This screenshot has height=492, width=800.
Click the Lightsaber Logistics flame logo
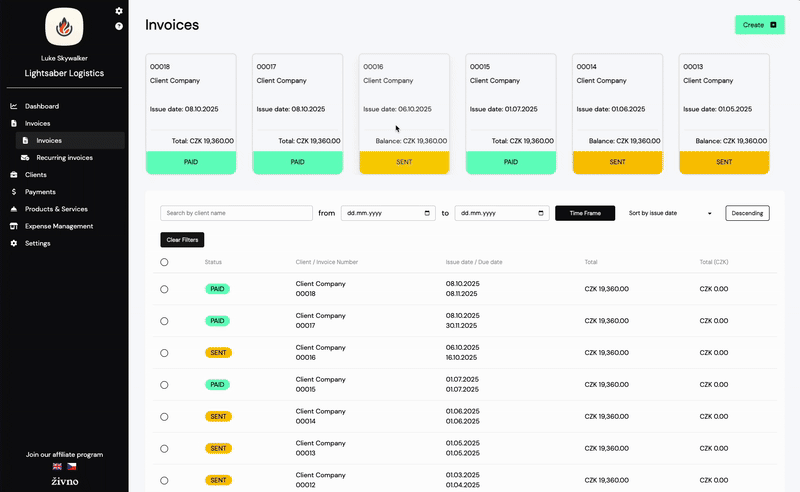pyautogui.click(x=64, y=26)
